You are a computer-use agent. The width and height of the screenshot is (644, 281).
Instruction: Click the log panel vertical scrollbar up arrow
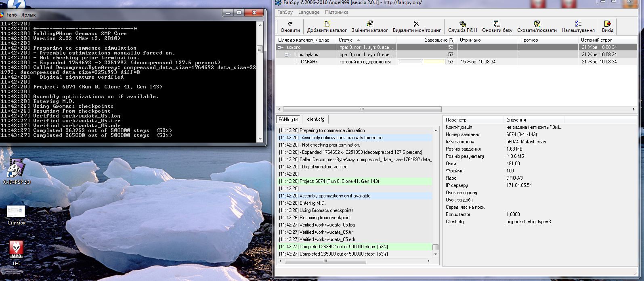pos(435,130)
